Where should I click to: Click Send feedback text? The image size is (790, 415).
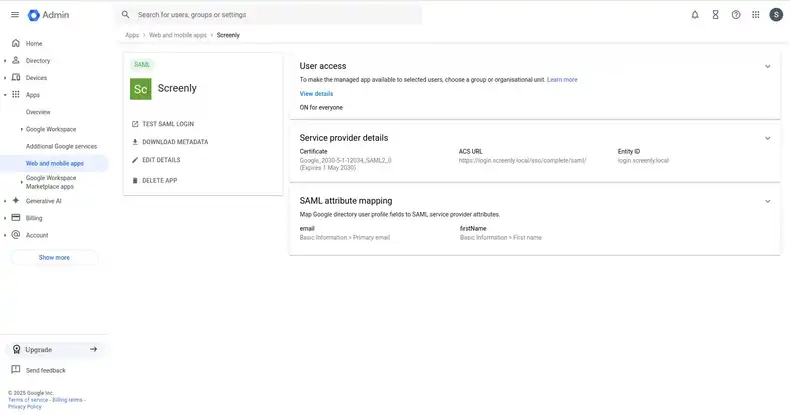tap(46, 370)
